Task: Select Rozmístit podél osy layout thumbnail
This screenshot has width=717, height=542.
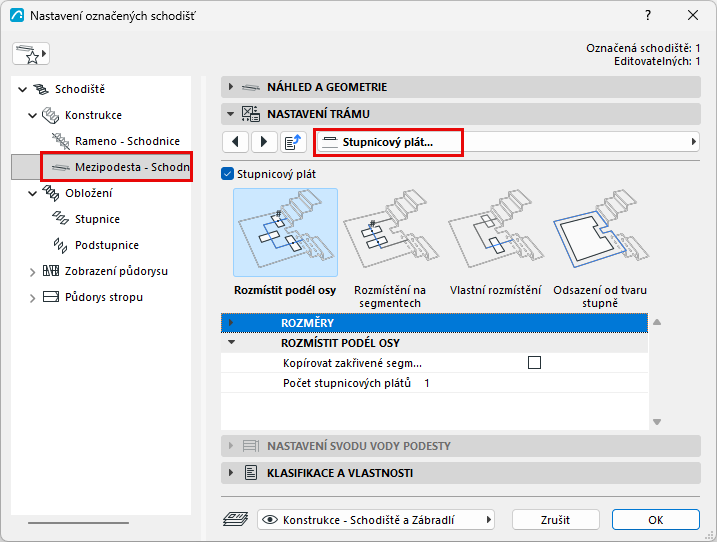Action: click(285, 232)
